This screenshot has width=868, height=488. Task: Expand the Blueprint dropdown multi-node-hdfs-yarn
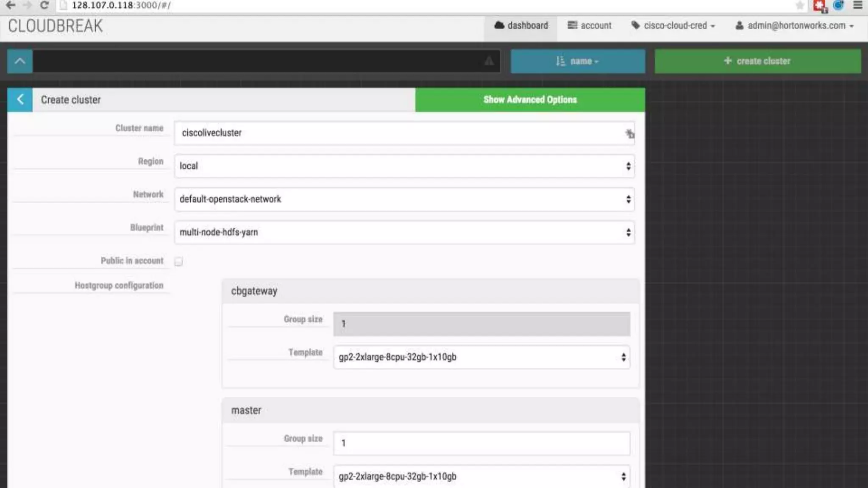click(404, 232)
